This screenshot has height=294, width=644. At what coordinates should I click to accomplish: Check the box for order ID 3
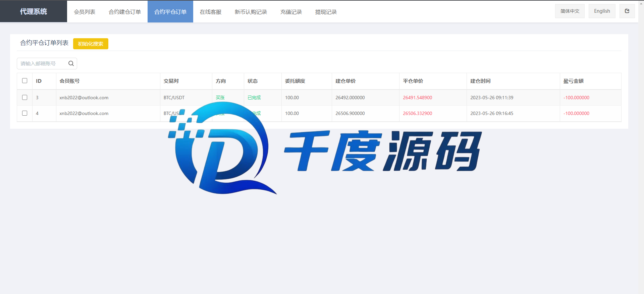click(x=24, y=98)
